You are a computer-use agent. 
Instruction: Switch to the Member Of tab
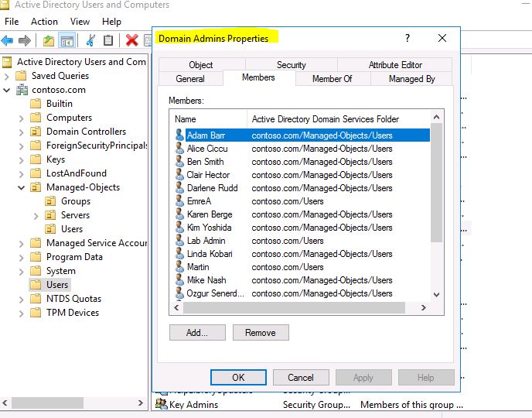click(332, 79)
